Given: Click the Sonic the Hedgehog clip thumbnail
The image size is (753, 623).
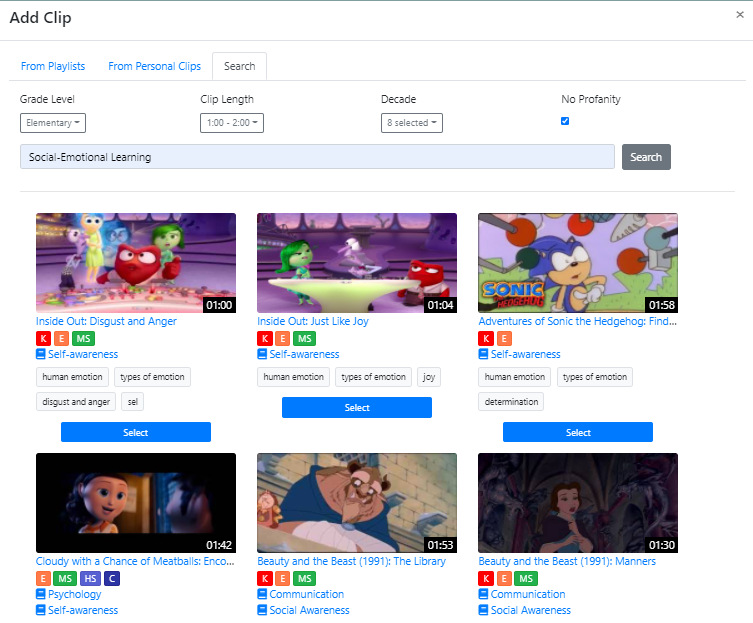Looking at the screenshot, I should coord(578,263).
